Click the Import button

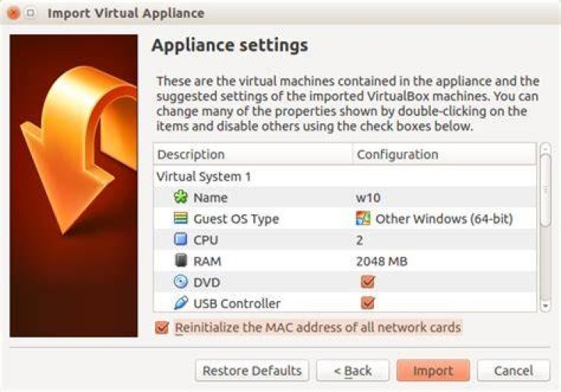(433, 370)
